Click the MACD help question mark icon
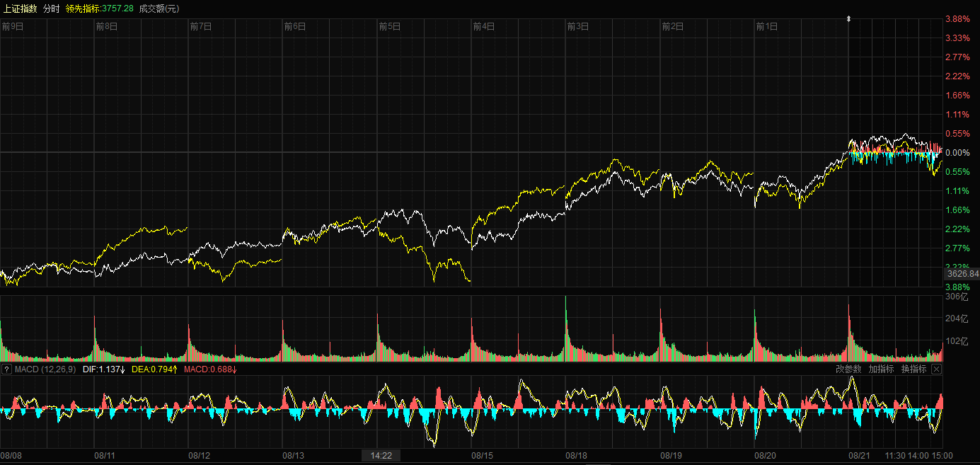980x465 pixels. [7, 369]
